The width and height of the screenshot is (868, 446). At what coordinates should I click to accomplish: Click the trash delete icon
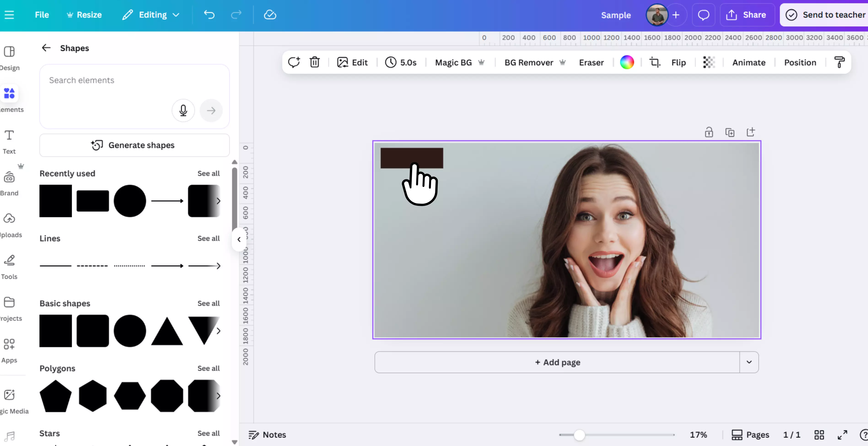point(314,62)
